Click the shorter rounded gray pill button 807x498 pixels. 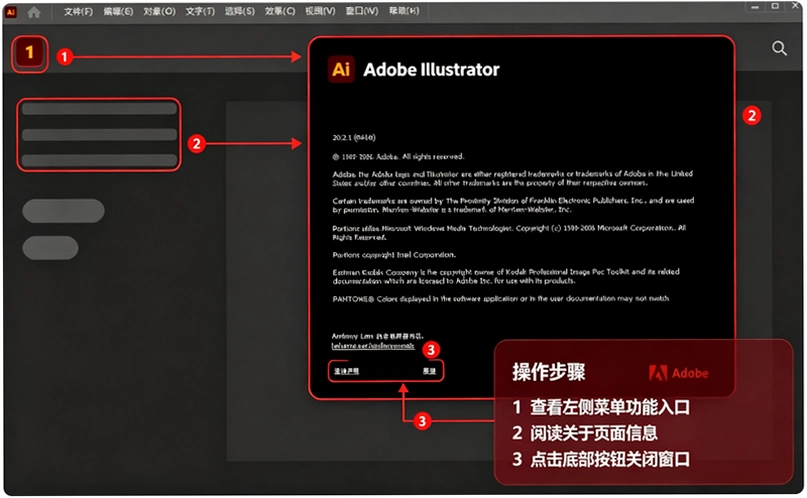[50, 247]
